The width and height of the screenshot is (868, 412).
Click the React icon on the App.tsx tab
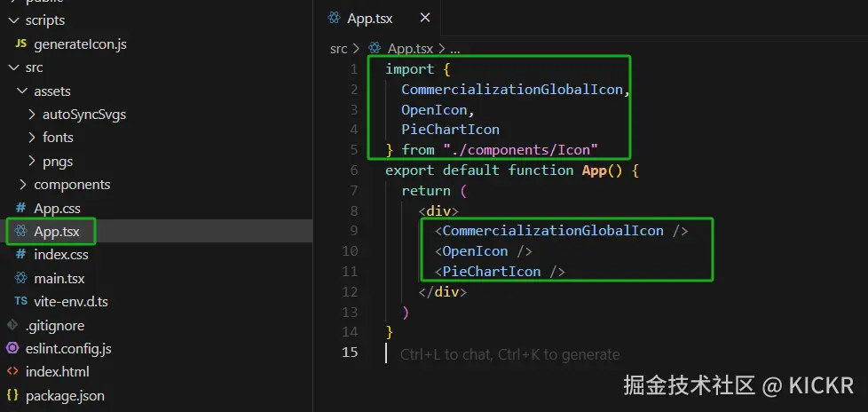(x=334, y=19)
